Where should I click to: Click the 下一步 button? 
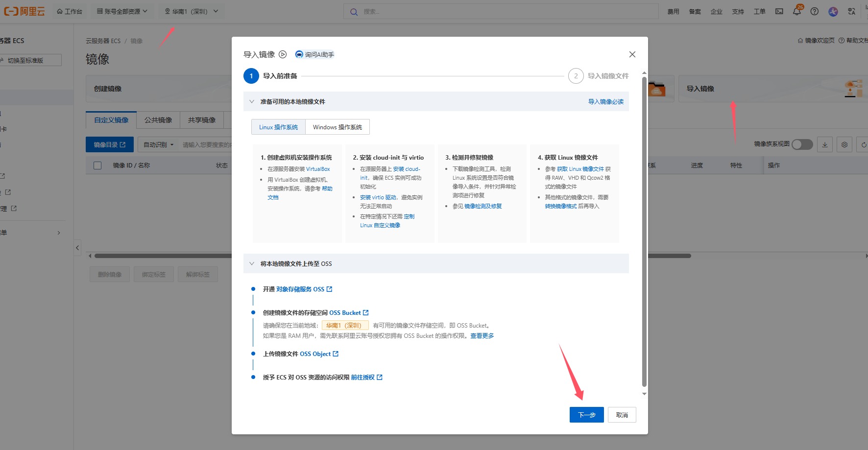(587, 415)
